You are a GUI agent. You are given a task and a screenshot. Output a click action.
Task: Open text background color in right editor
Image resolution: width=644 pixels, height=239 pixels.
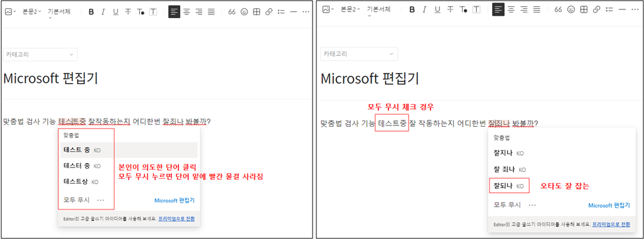click(476, 9)
